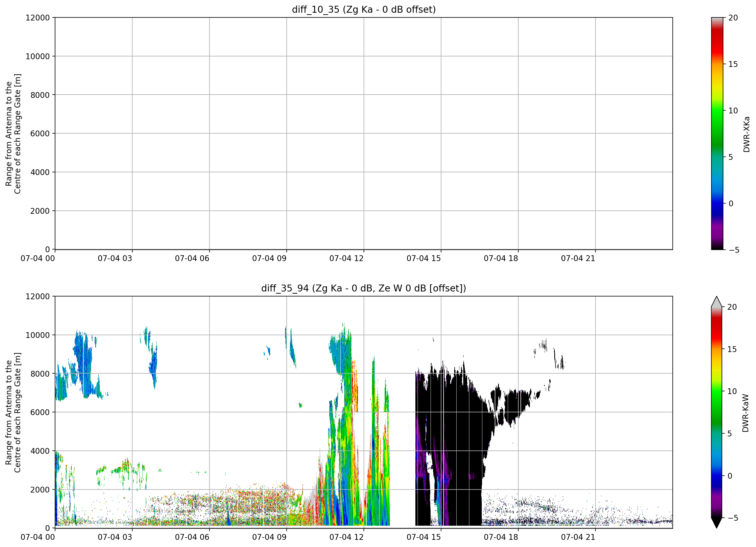The width and height of the screenshot is (756, 547).
Task: Click the '15' tick on DWR-XKa colorbar
Action: point(733,64)
